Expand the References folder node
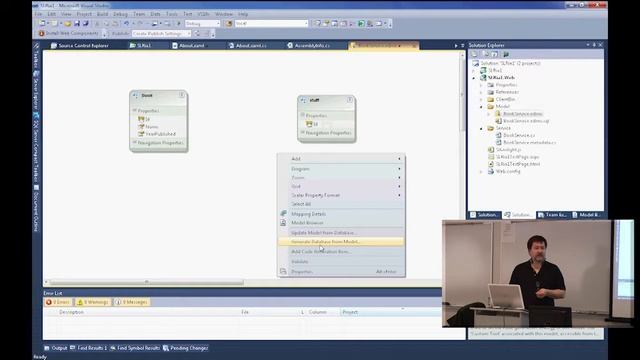 (x=481, y=92)
